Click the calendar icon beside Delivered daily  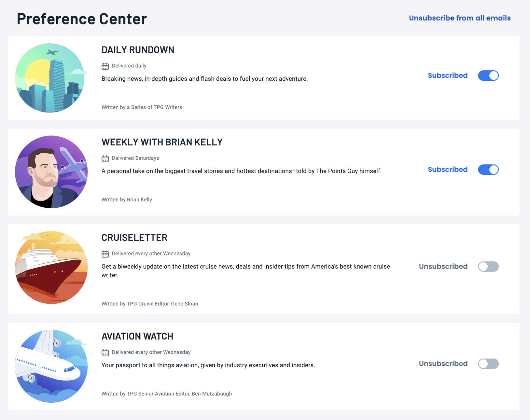[x=105, y=66]
